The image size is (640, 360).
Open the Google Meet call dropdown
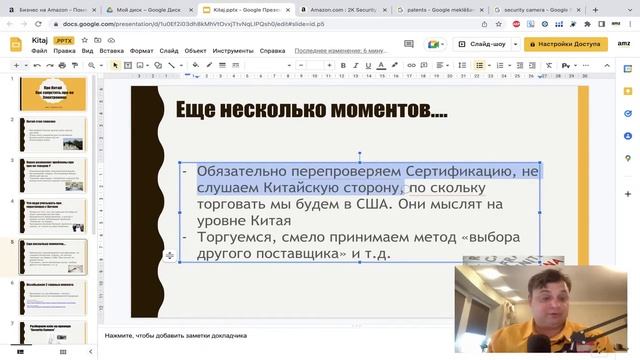[436, 44]
